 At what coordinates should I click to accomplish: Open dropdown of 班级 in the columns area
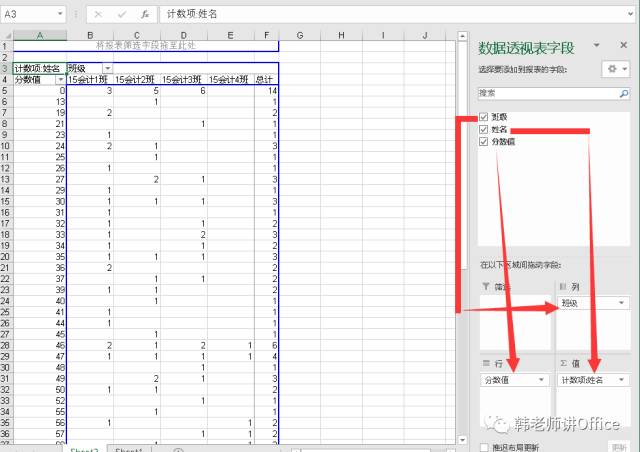tap(621, 303)
